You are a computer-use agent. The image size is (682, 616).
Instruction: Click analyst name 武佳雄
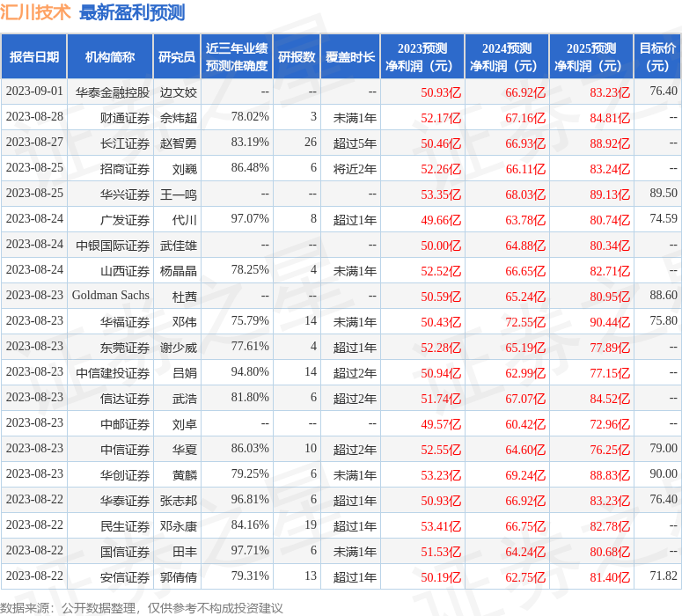(179, 246)
